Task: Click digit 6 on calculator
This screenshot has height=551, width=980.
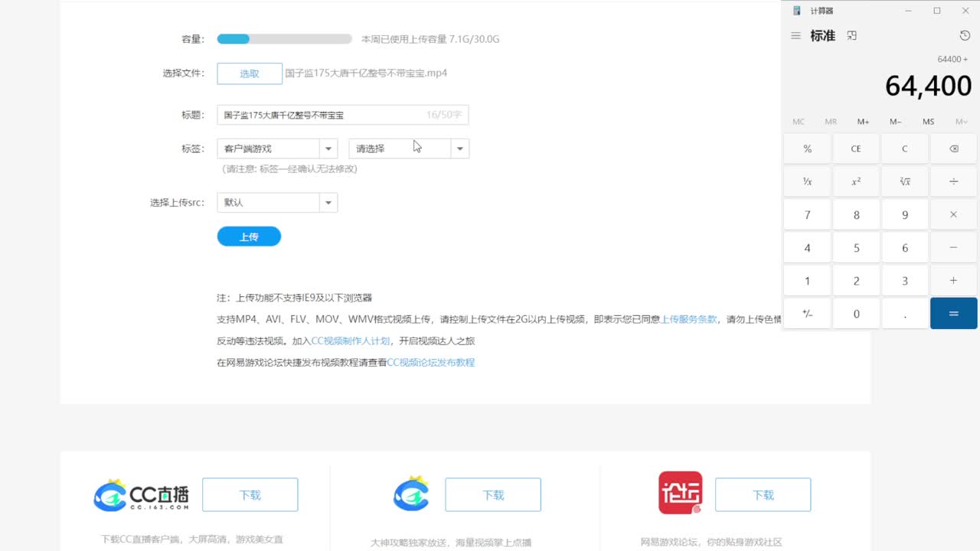Action: (905, 247)
